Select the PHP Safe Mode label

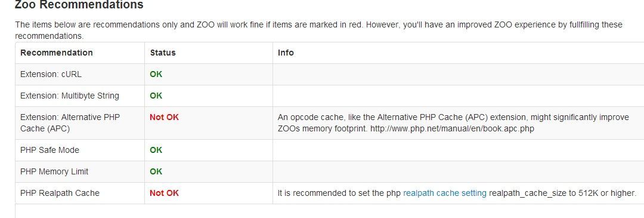click(x=49, y=150)
